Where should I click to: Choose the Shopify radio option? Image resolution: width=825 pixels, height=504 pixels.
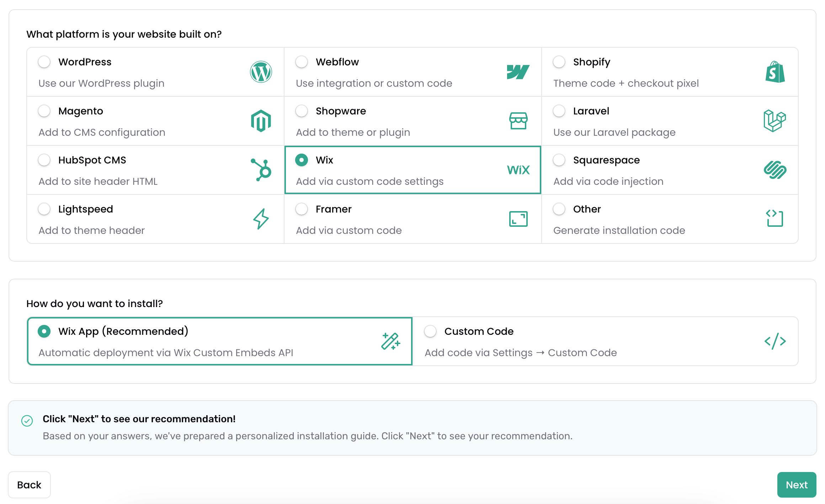pos(559,62)
